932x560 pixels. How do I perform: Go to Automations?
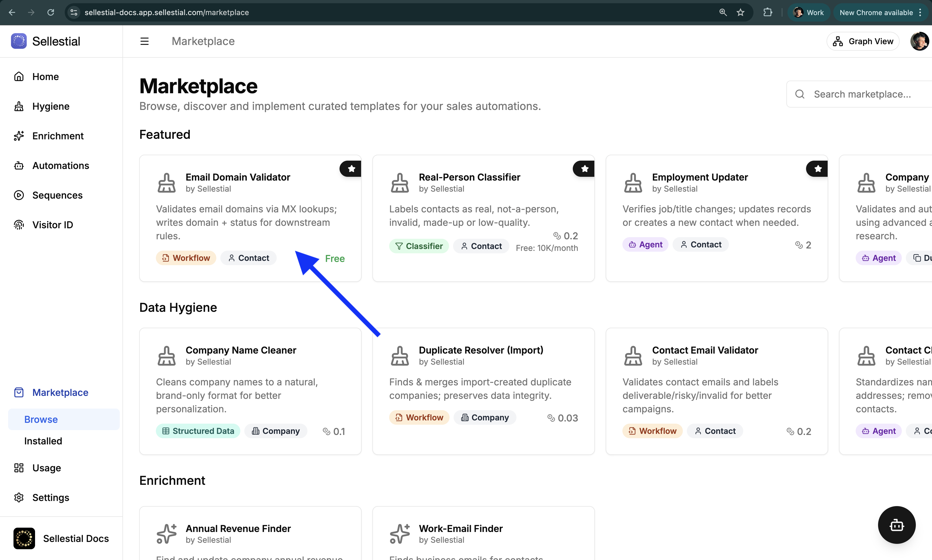coord(60,165)
